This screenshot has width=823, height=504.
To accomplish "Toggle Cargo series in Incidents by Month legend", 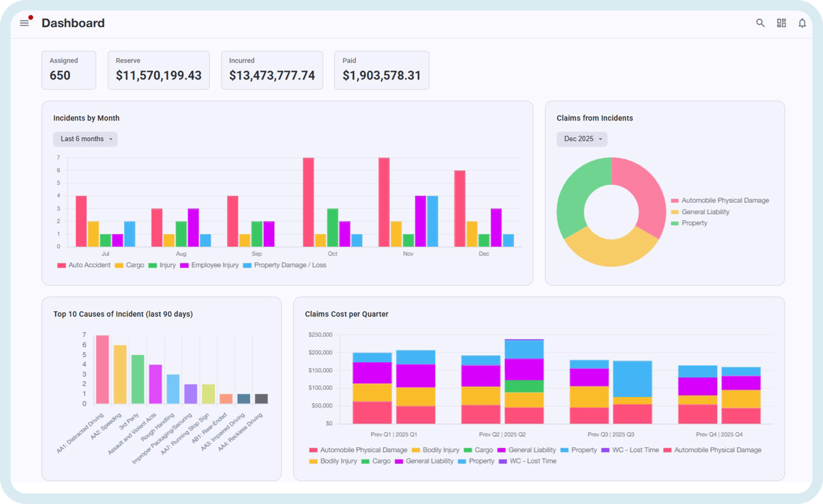I will click(x=118, y=265).
